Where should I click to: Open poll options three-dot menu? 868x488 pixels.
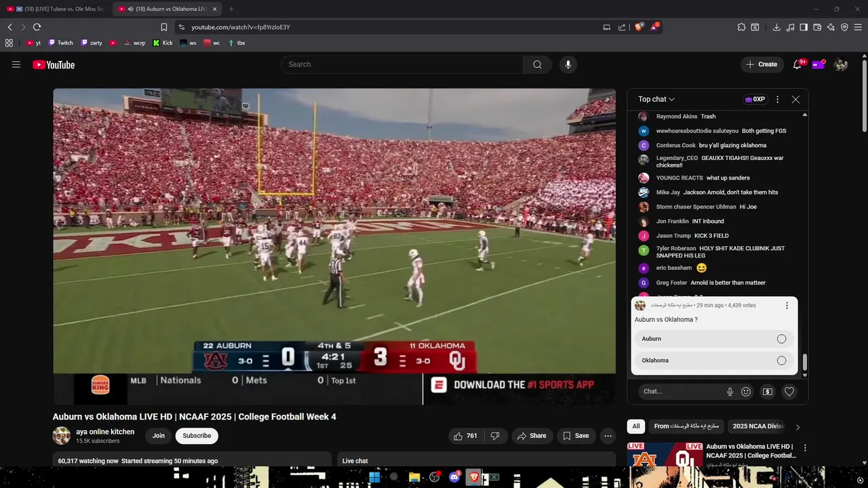click(x=787, y=306)
